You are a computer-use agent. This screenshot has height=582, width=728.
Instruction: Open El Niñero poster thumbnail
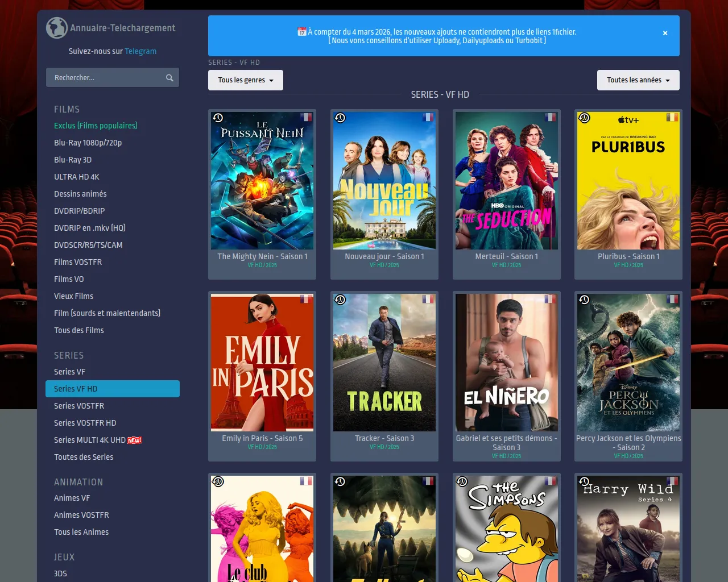[x=507, y=363]
